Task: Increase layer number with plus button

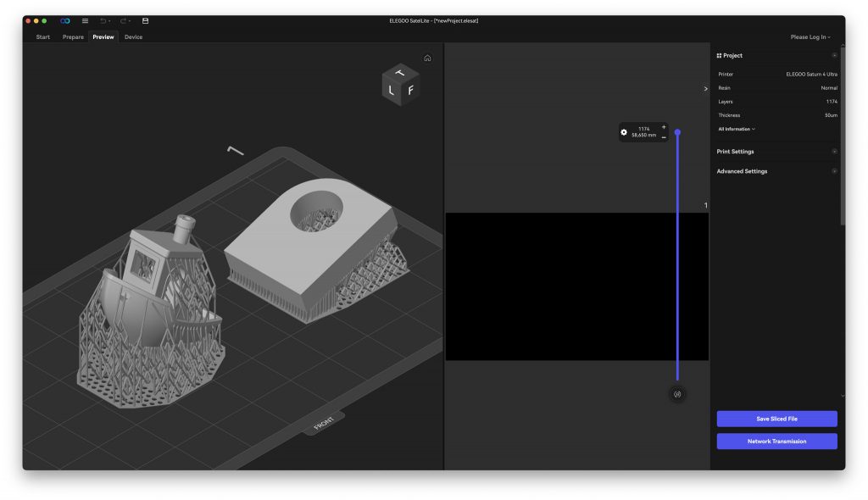Action: coord(664,127)
